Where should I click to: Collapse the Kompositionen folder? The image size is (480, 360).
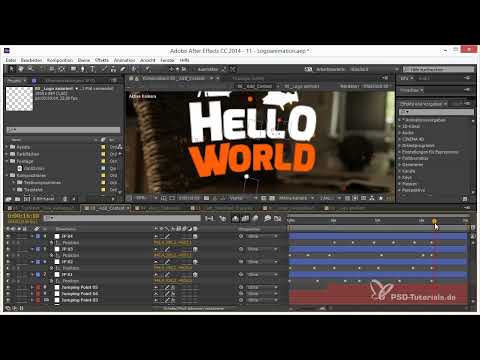(7, 175)
